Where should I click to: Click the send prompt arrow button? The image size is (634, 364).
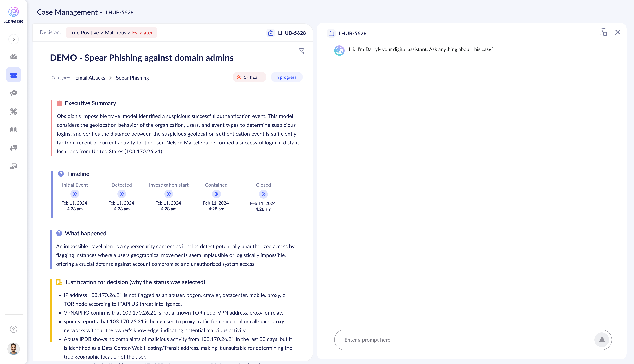tap(602, 339)
